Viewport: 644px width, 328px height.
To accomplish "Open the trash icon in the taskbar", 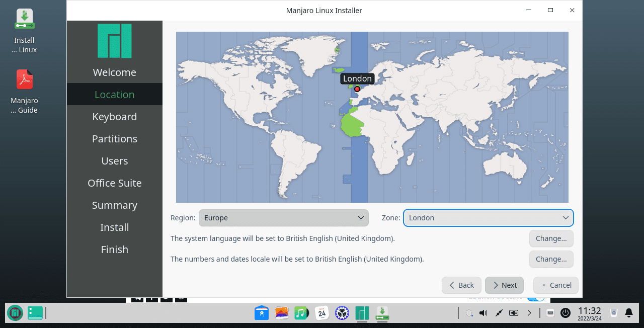I will 613,313.
